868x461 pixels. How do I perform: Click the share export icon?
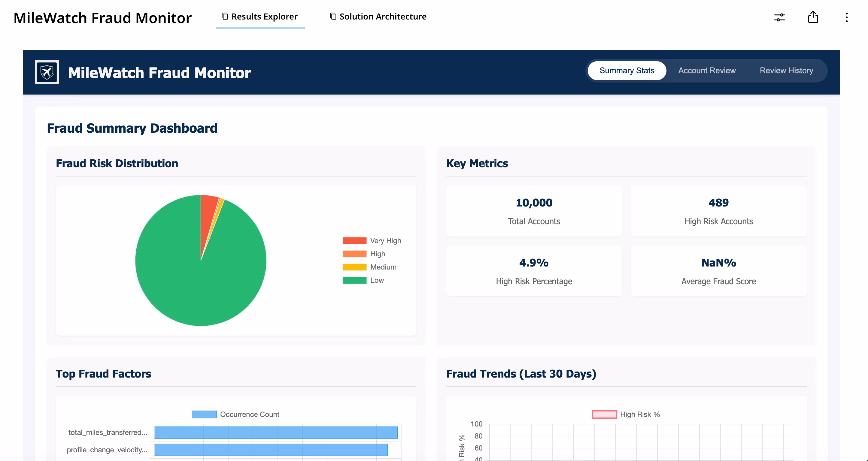[813, 17]
